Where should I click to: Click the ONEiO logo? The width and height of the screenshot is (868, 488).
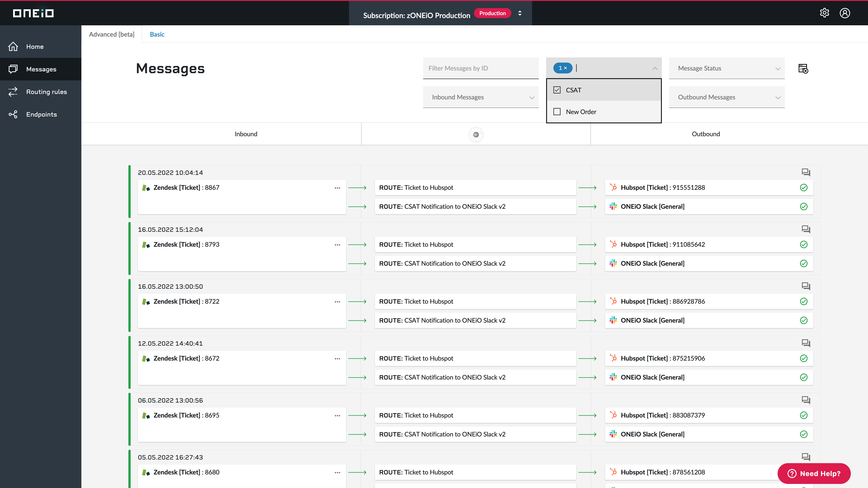[x=33, y=13]
